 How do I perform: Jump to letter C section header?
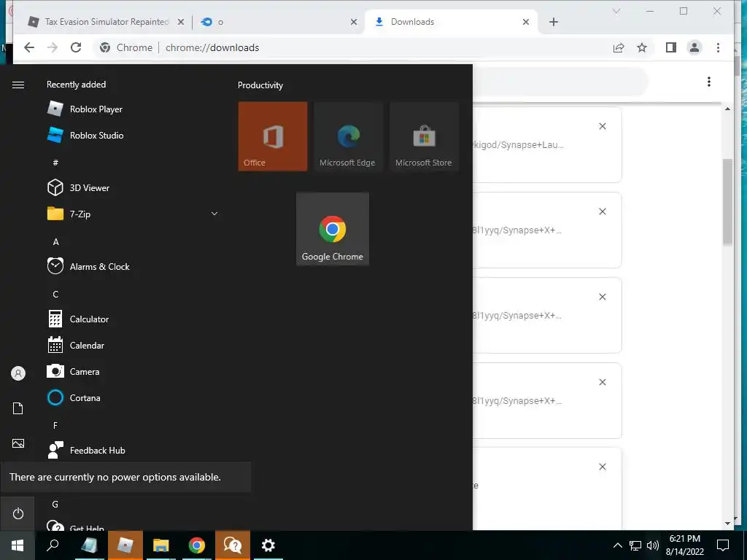click(55, 295)
